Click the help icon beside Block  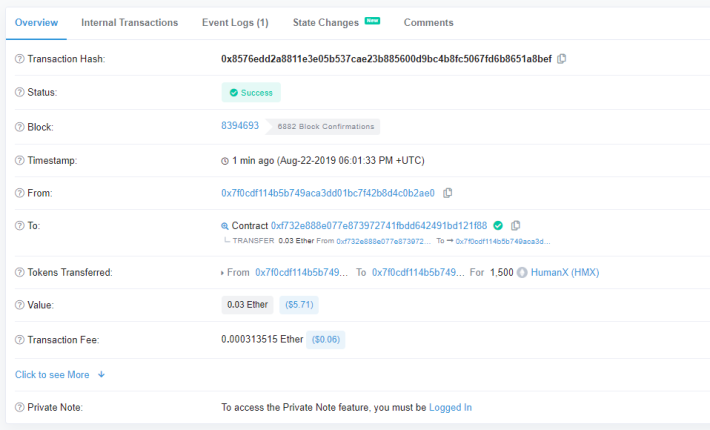coord(19,127)
